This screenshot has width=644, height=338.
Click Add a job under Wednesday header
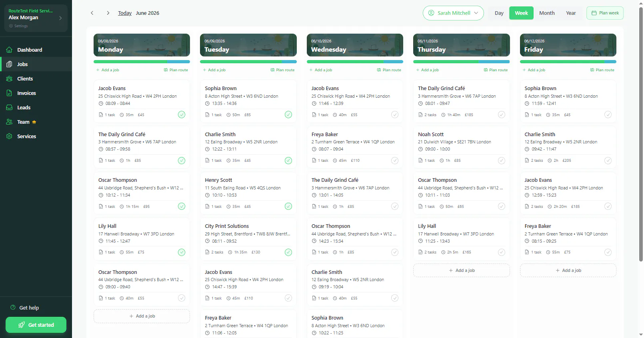click(x=321, y=70)
